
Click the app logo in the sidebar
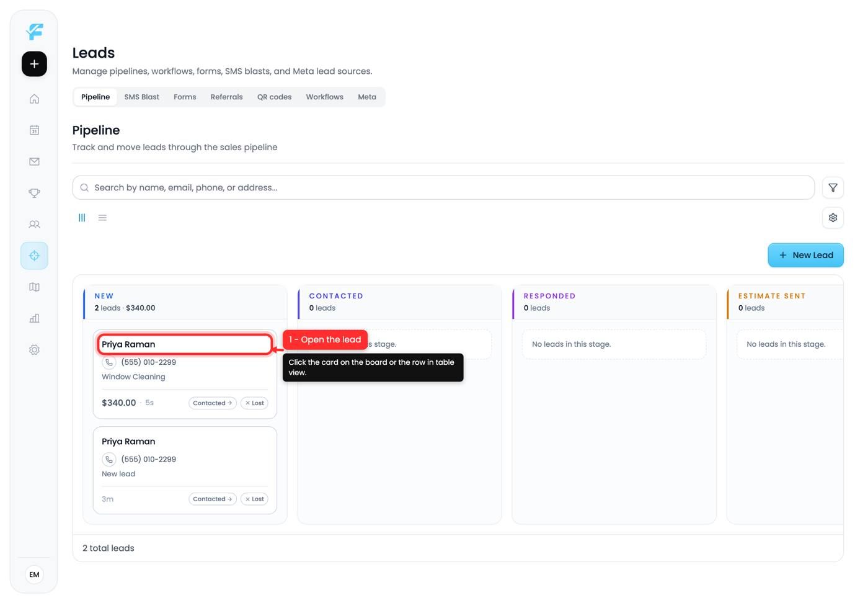click(34, 32)
